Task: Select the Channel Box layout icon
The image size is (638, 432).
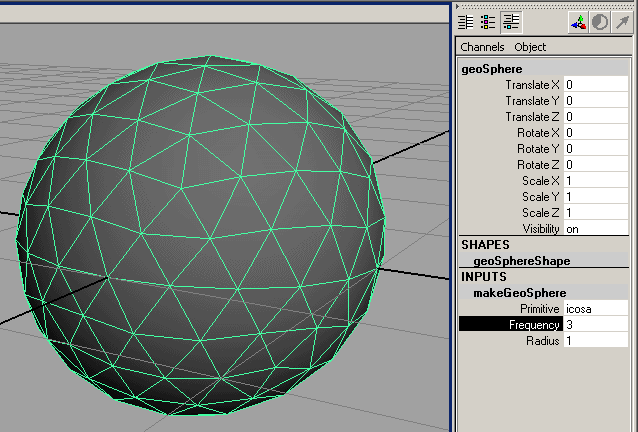Action: coord(512,21)
